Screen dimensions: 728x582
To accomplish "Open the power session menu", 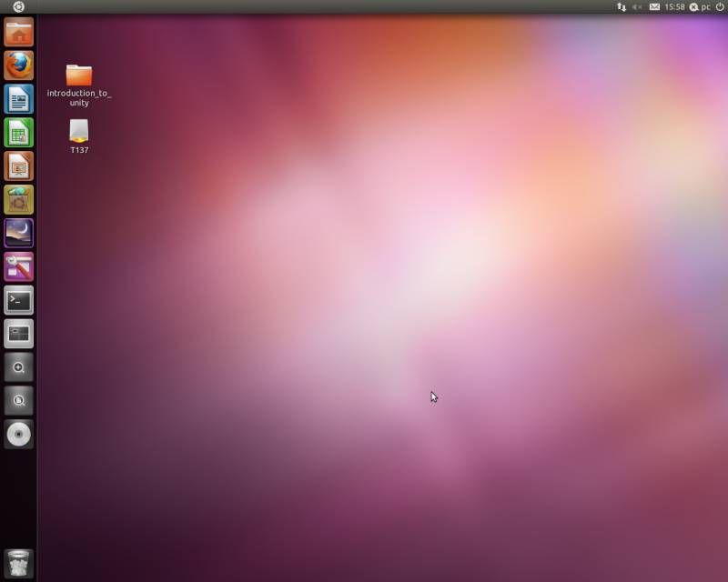I will tap(720, 6).
